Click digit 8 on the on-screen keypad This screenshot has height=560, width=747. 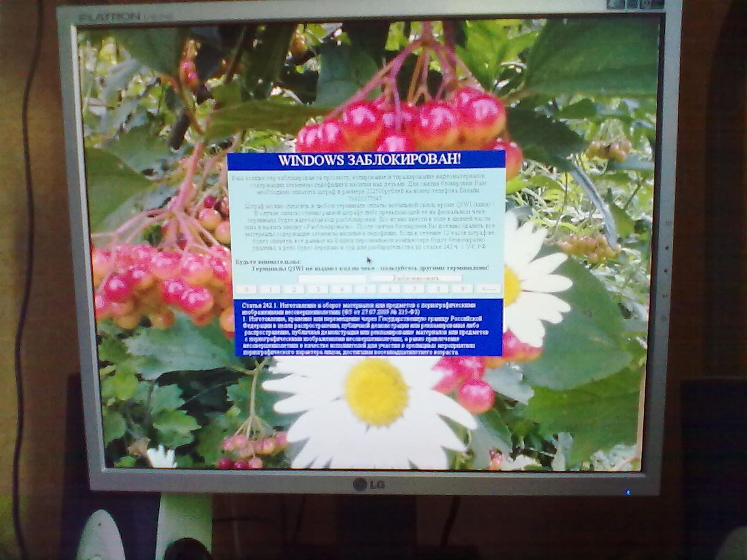[x=438, y=289]
